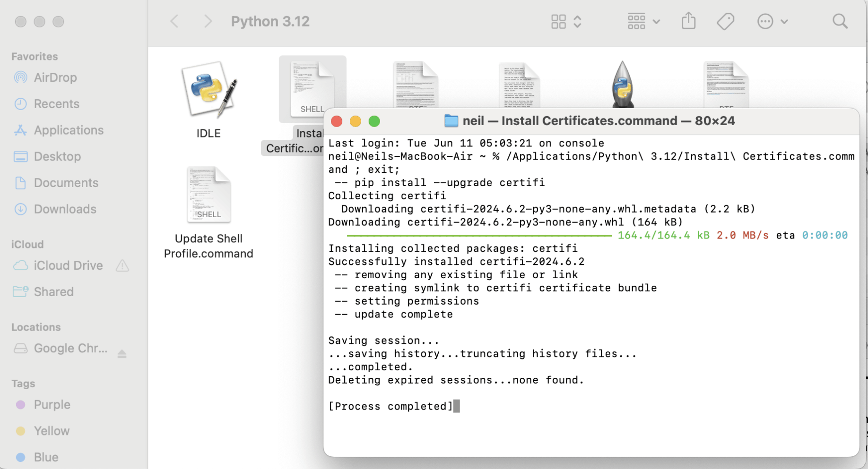
Task: Open Finder search magnifier
Action: [x=840, y=21]
